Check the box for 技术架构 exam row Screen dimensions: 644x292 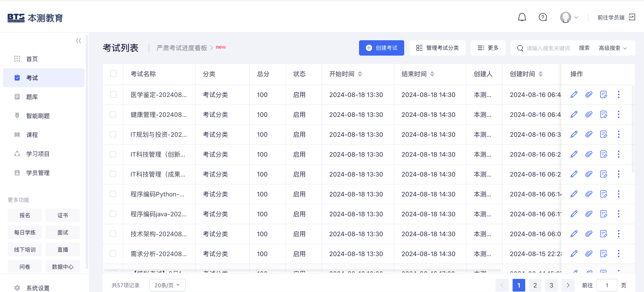[x=113, y=234]
